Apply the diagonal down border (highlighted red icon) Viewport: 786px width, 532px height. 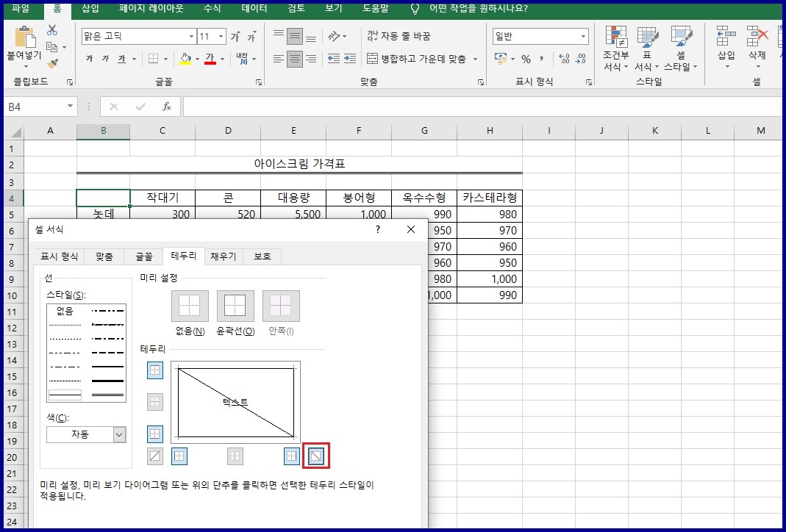coord(316,456)
